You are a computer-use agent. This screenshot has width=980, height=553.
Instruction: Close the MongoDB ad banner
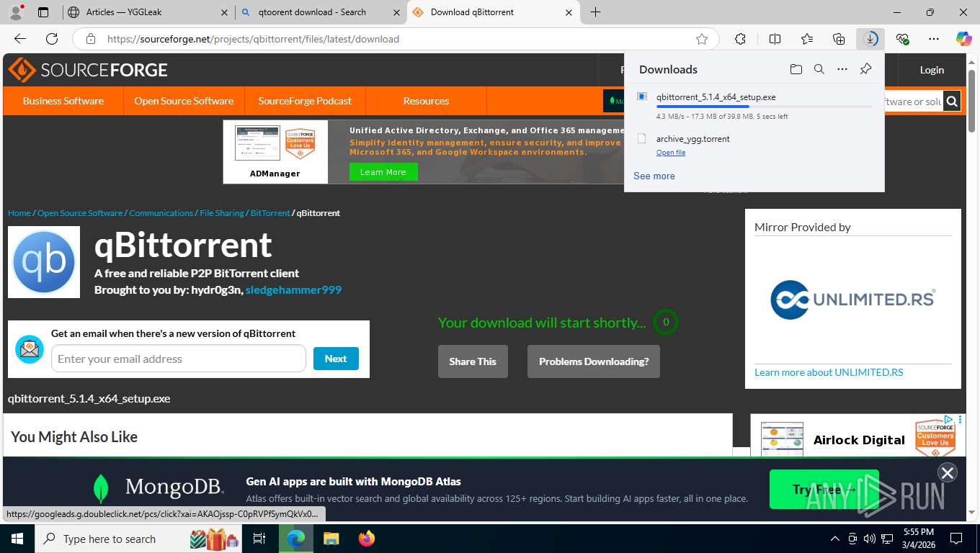[947, 472]
